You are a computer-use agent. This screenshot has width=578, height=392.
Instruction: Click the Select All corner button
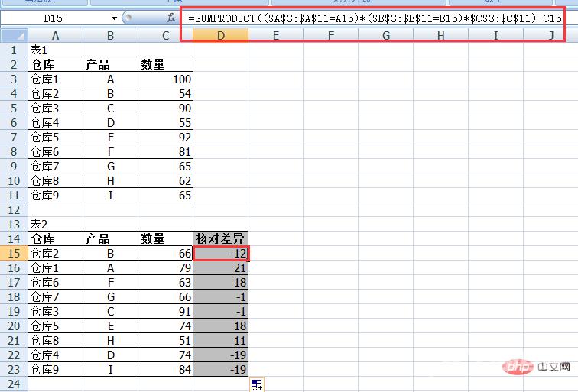[x=13, y=35]
